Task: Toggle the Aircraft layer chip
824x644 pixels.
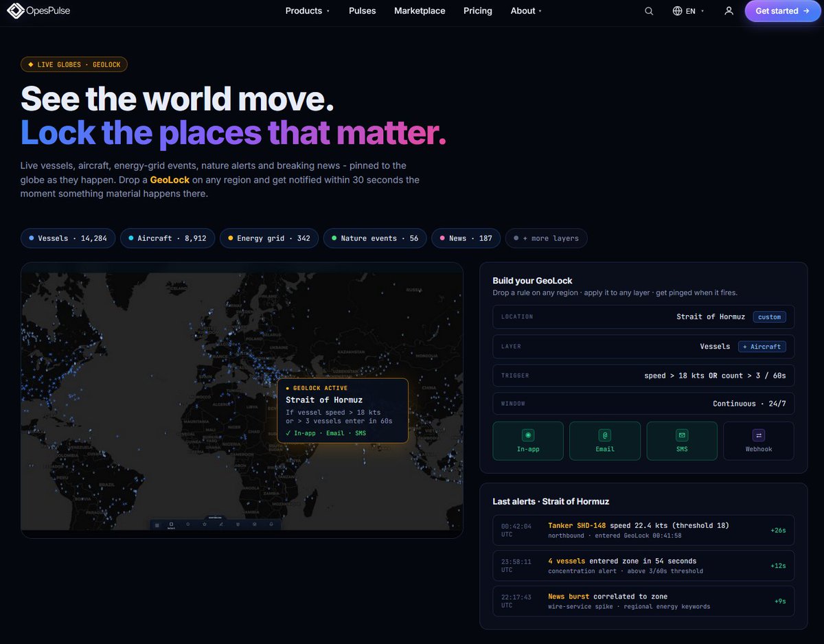Action: tap(168, 238)
